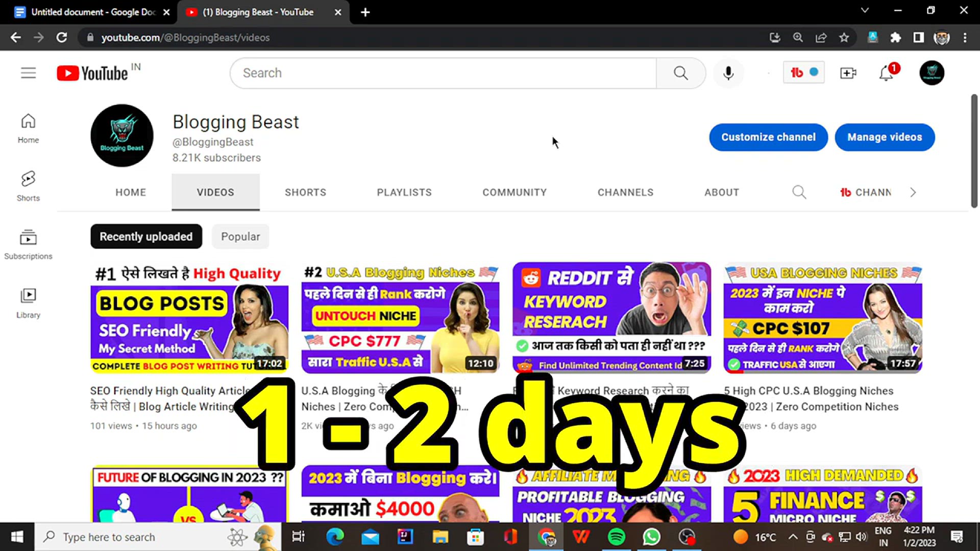This screenshot has height=551, width=980.
Task: Click the TubeBuddy CHANN tab
Action: pyautogui.click(x=866, y=192)
